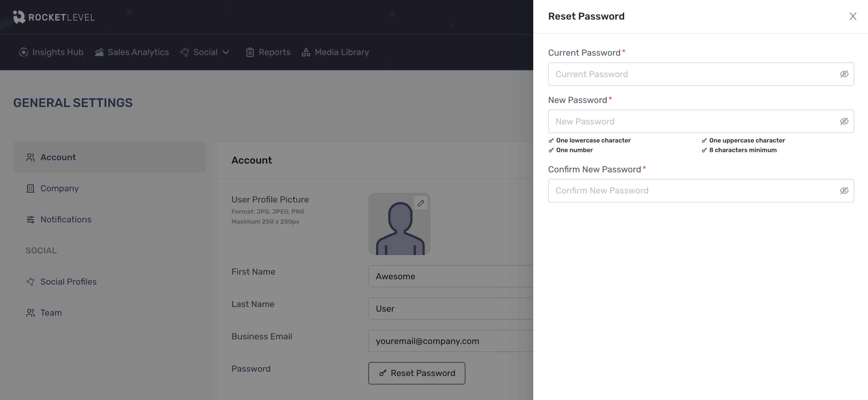The image size is (868, 400).
Task: Click the Reports clipboard icon
Action: tap(250, 52)
